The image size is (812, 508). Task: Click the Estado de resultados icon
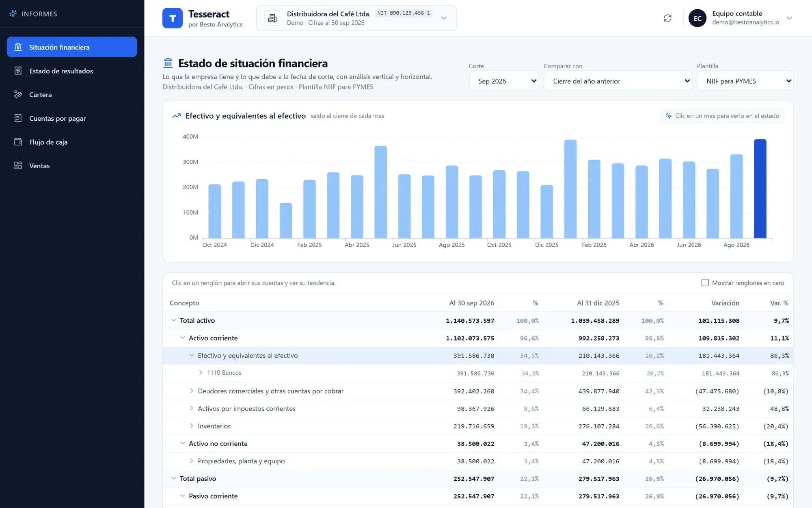18,71
